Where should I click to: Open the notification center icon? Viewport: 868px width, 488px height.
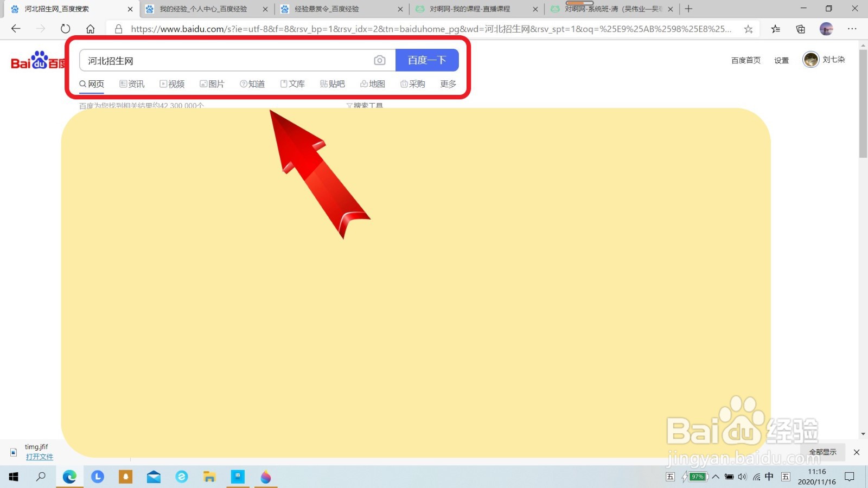[850, 477]
